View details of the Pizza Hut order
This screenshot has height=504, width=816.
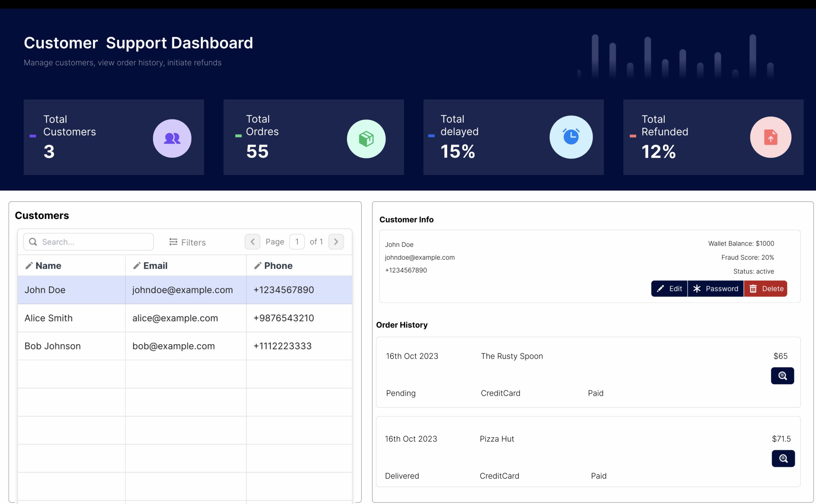click(783, 458)
